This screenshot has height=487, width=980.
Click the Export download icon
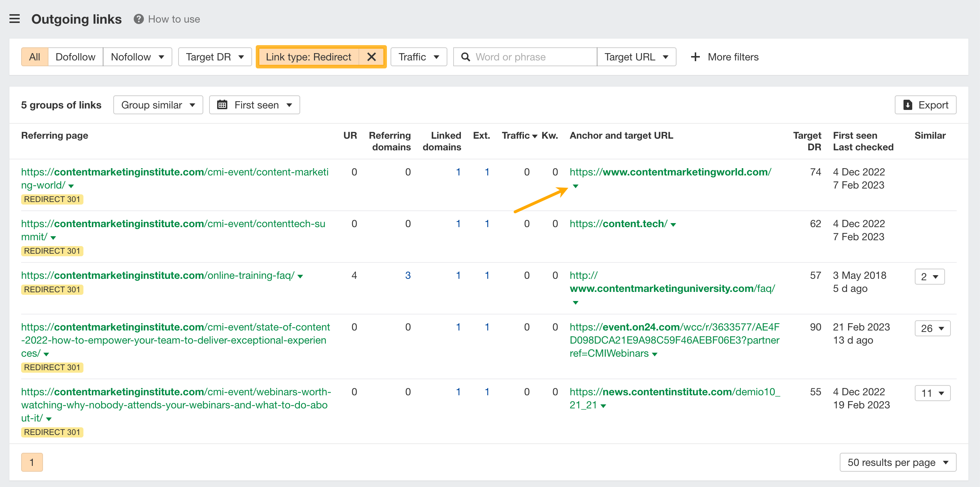(908, 105)
